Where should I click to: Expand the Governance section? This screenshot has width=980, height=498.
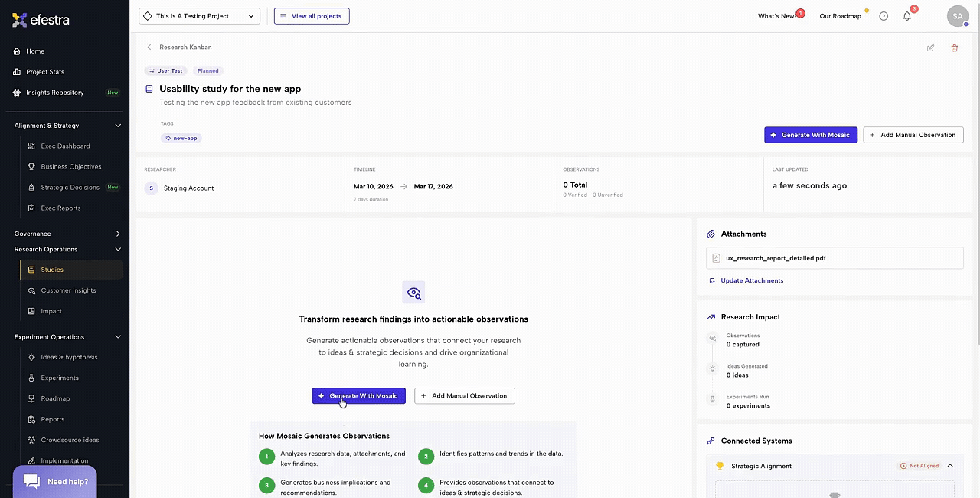[118, 234]
